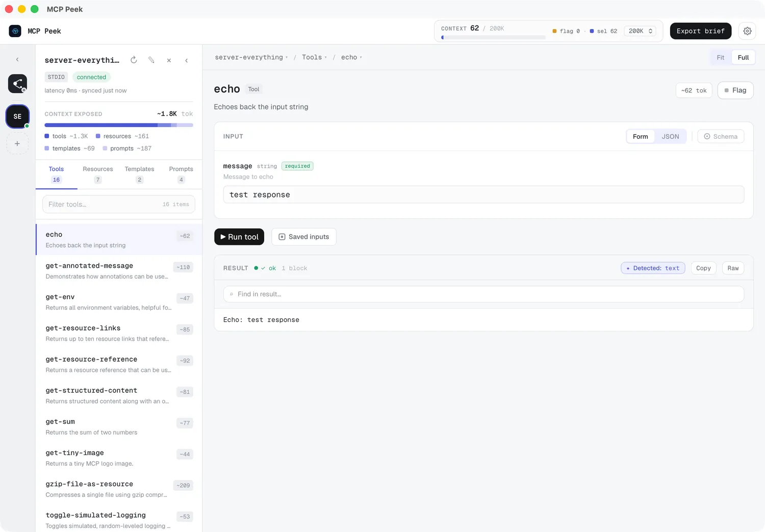The width and height of the screenshot is (765, 532).
Task: Switch to the Templates tab
Action: (x=139, y=174)
